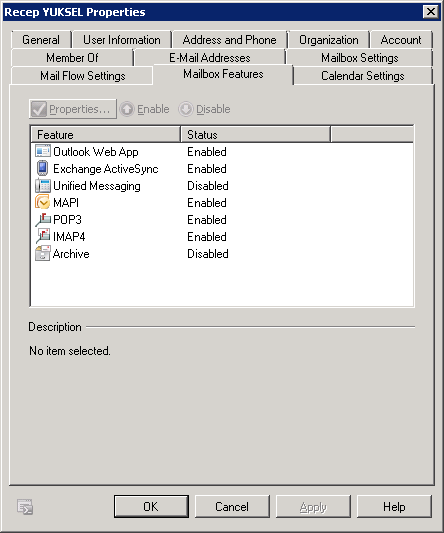
Task: Confirm the dialog with OK
Action: (151, 506)
